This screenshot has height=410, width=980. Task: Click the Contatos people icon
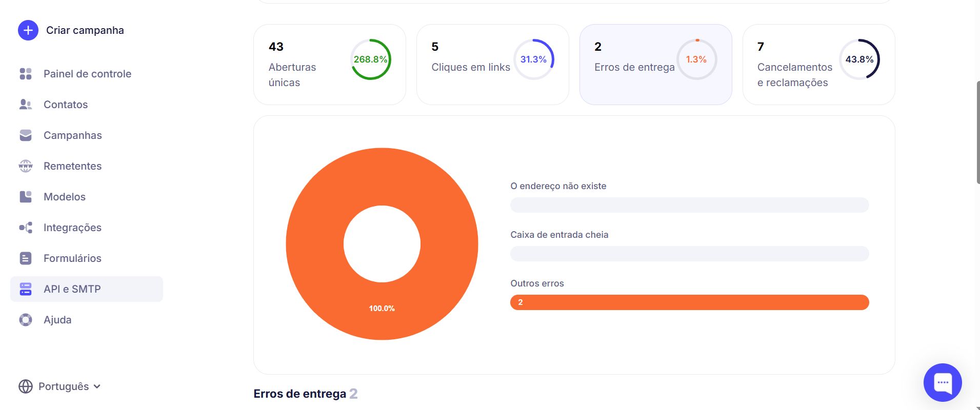[26, 105]
